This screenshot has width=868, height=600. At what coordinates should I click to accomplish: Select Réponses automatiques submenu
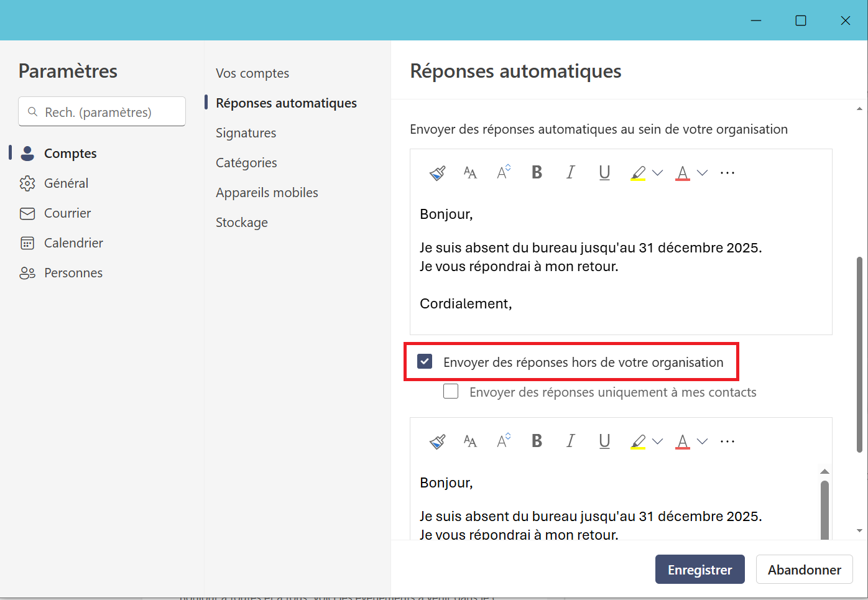[286, 103]
